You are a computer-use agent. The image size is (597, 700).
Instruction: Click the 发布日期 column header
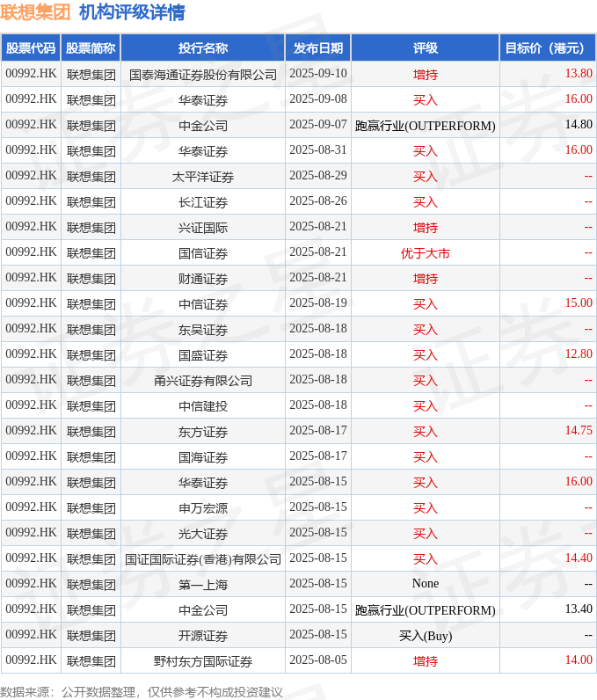[x=318, y=47]
